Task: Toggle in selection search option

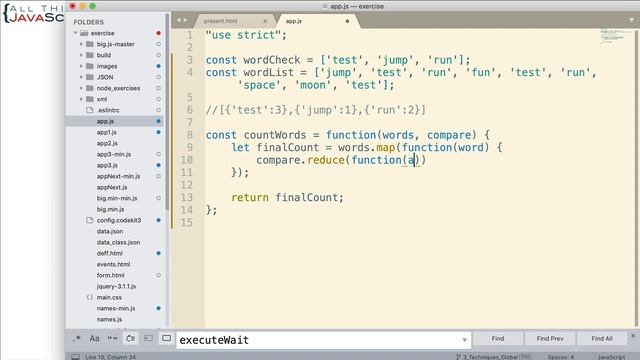Action: pos(148,338)
